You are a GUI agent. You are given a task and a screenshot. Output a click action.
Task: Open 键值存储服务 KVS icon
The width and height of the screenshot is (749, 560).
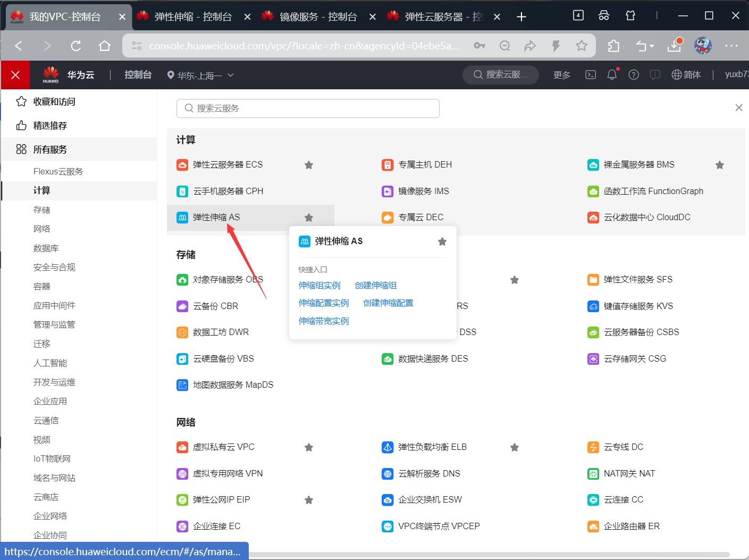593,306
